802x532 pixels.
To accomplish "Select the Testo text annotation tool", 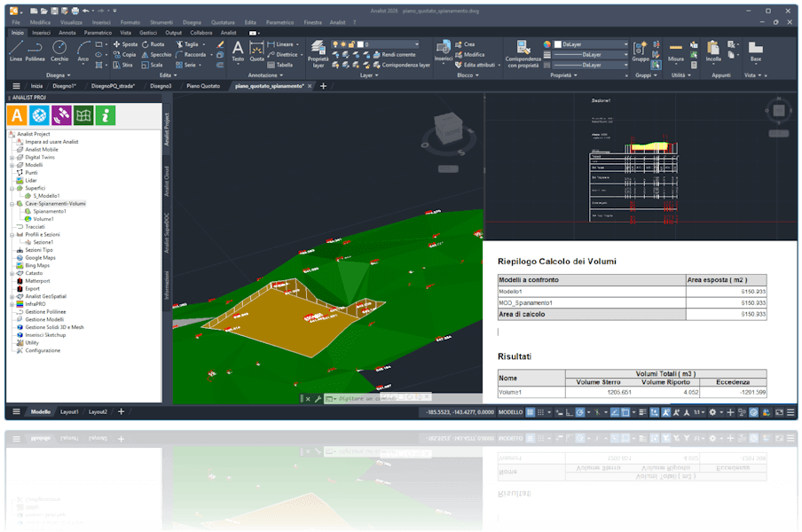I will tap(238, 51).
